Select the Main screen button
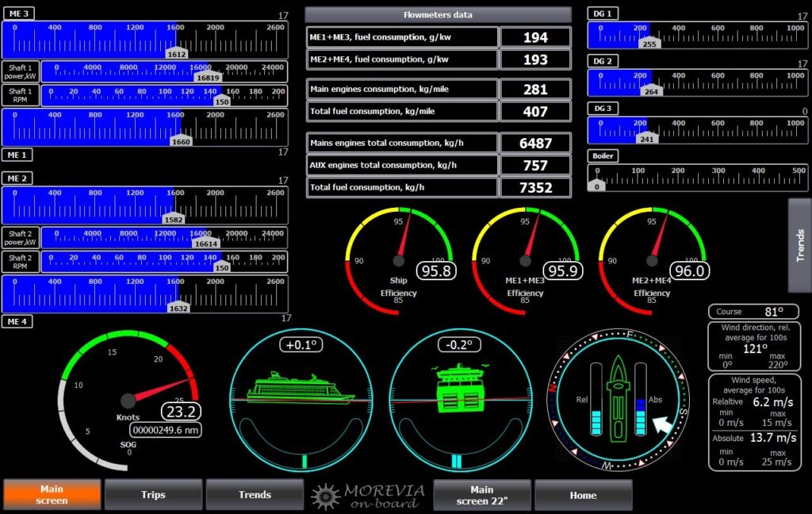 (x=52, y=495)
